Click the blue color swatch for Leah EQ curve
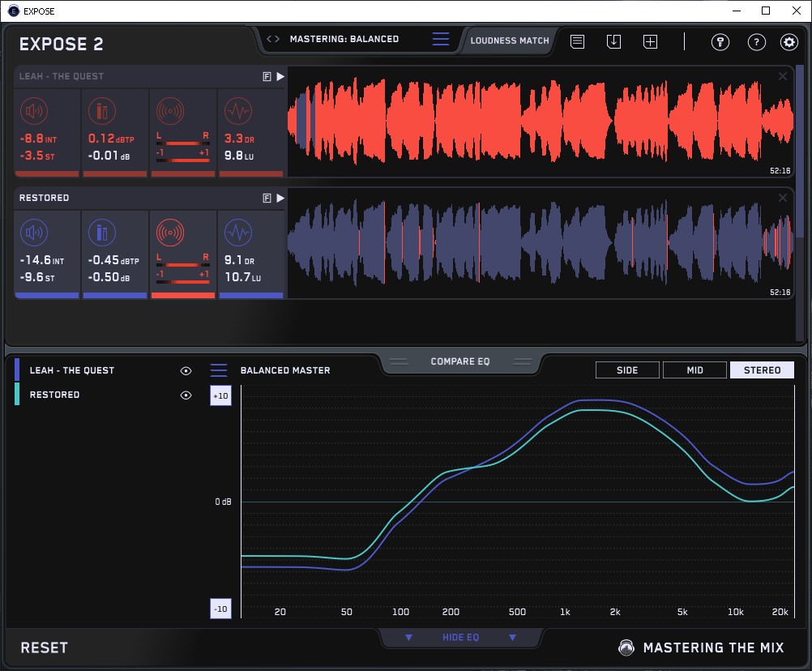Viewport: 812px width, 671px height. 17,370
